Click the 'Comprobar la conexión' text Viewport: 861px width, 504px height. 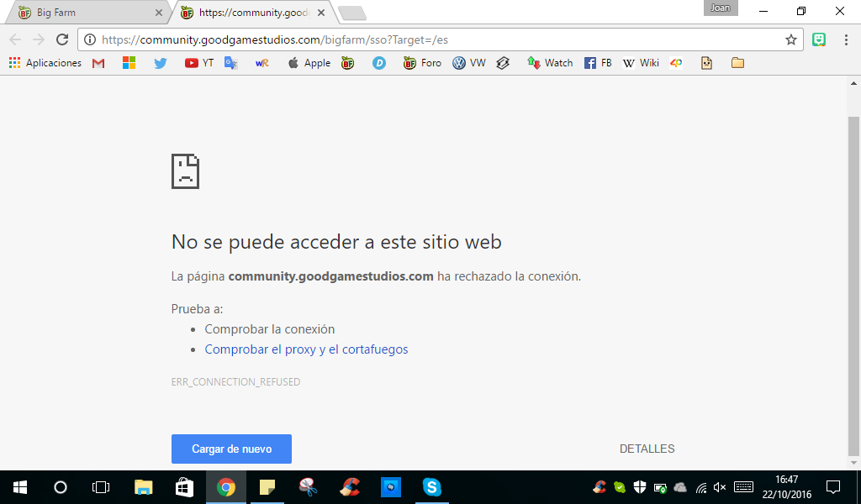pyautogui.click(x=270, y=329)
